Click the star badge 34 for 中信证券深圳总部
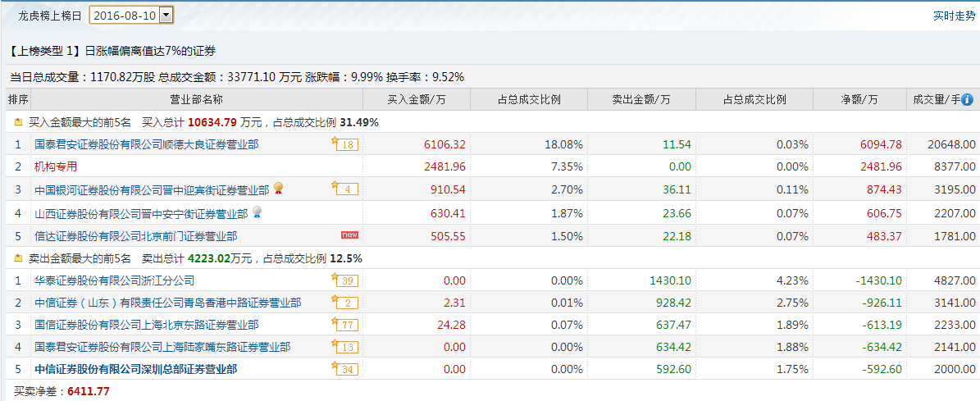The image size is (980, 401). point(345,368)
